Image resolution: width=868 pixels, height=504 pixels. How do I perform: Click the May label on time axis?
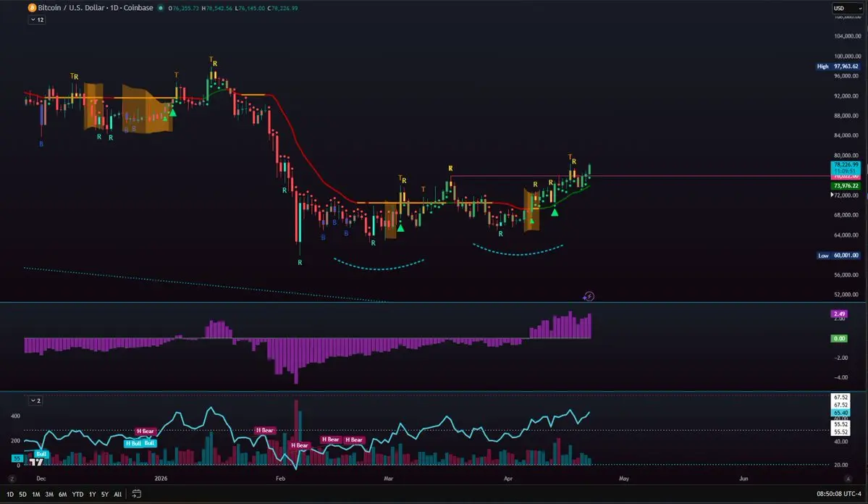pyautogui.click(x=624, y=479)
